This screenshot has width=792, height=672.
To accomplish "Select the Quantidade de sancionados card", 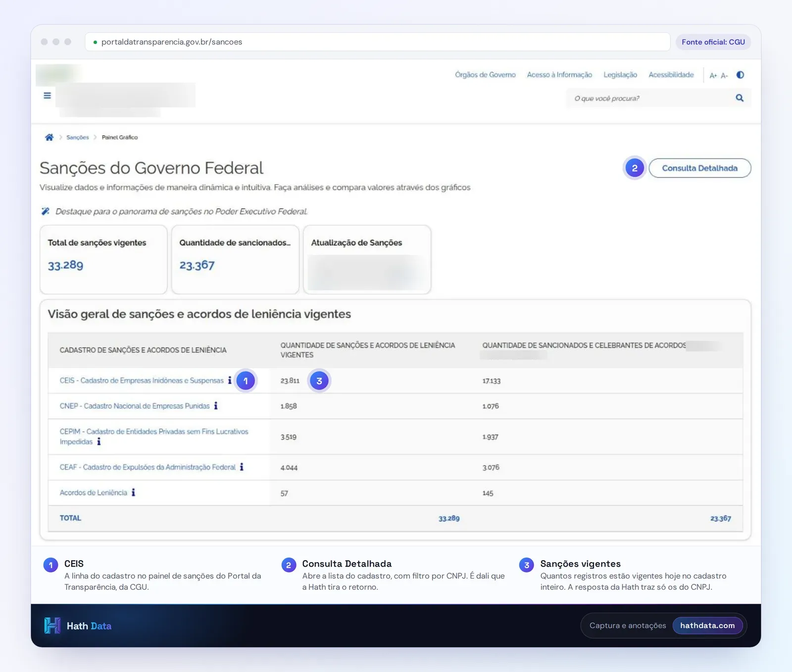I will [x=235, y=259].
